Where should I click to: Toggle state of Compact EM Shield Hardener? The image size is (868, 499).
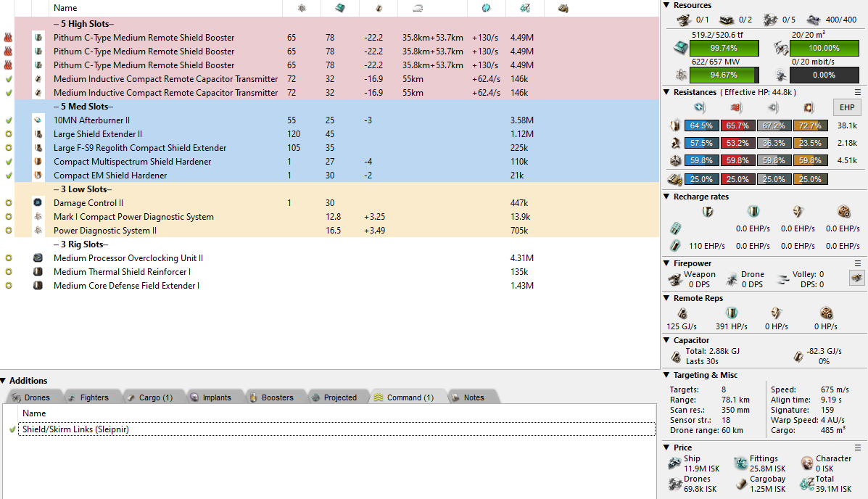[x=9, y=176]
